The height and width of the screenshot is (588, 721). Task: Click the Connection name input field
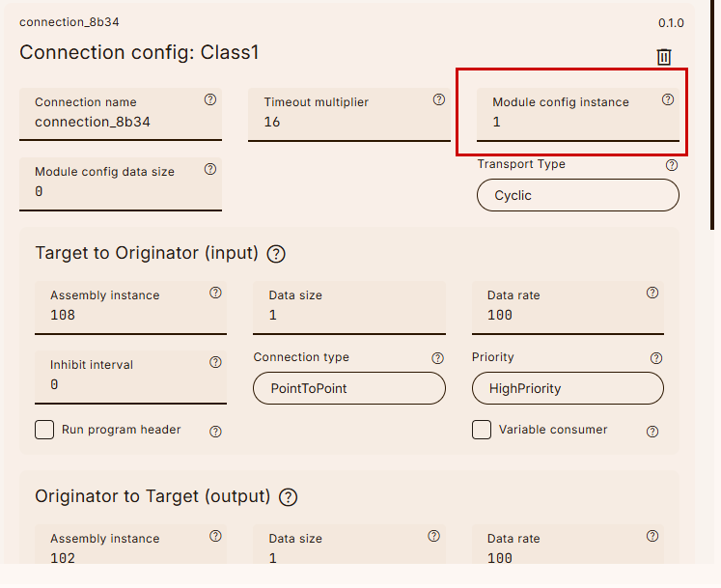click(121, 123)
